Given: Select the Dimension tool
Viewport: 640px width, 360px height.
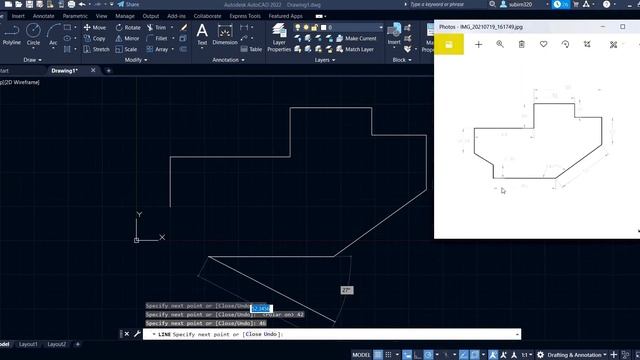Looking at the screenshot, I should tap(225, 34).
